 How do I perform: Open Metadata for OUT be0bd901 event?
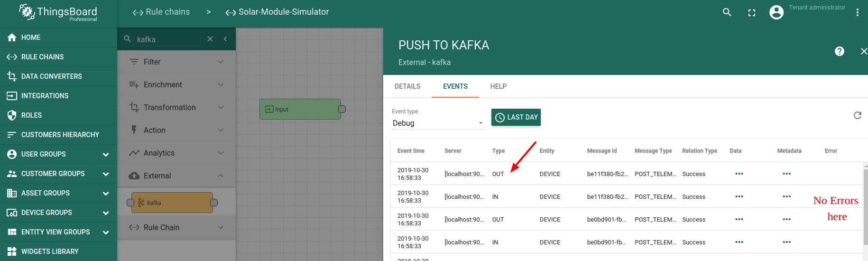point(786,219)
